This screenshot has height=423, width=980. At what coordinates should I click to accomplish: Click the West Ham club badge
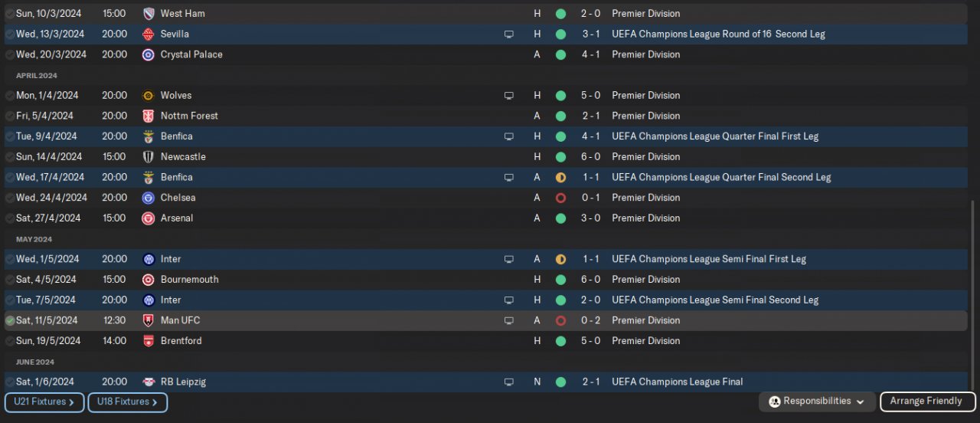(149, 14)
